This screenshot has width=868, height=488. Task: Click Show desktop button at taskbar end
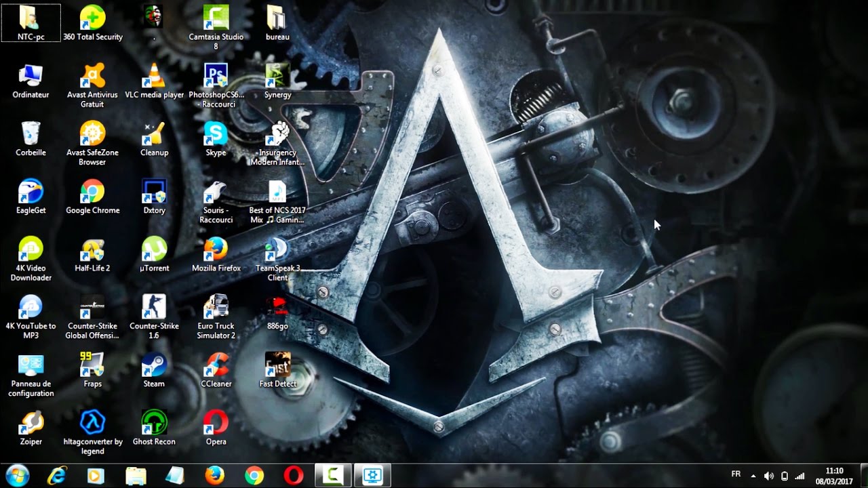[863, 476]
